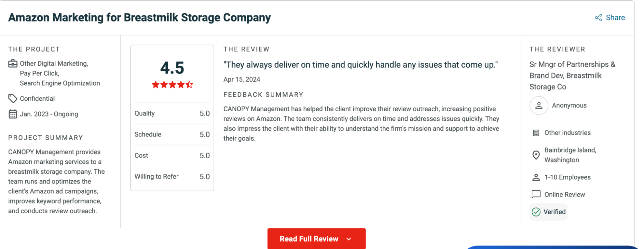Screen dimensions: 644x249
Task: Select the Willing to Refer row
Action: click(172, 177)
